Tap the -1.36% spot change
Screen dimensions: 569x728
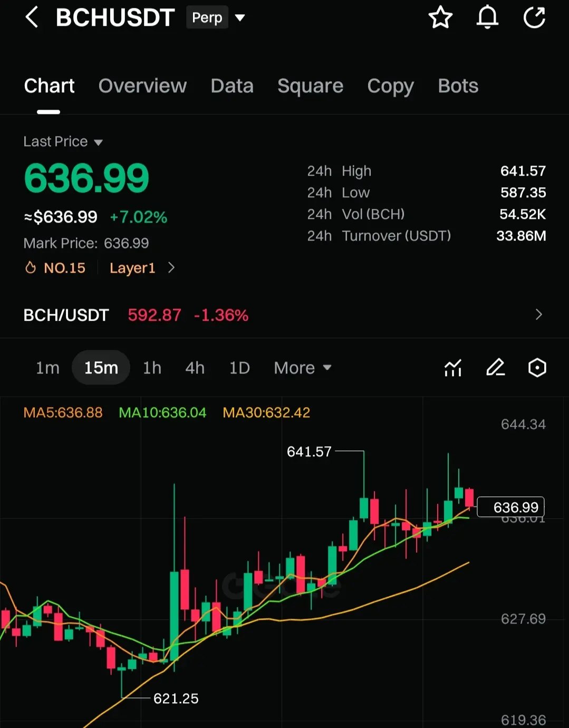221,315
